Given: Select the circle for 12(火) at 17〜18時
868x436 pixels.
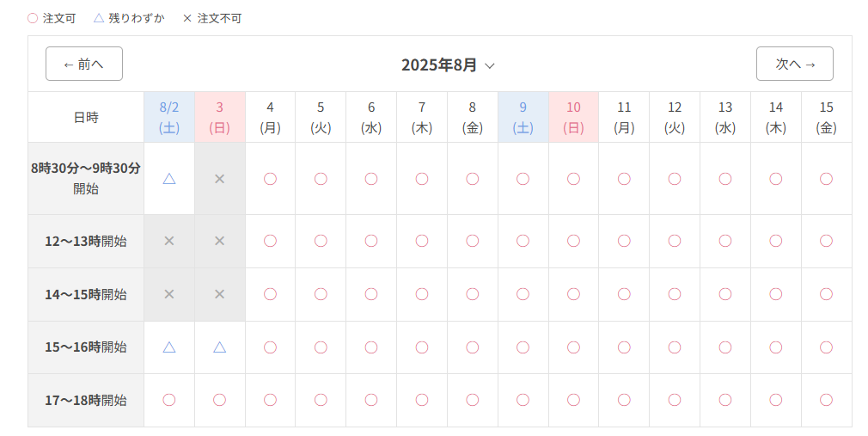Looking at the screenshot, I should point(675,400).
